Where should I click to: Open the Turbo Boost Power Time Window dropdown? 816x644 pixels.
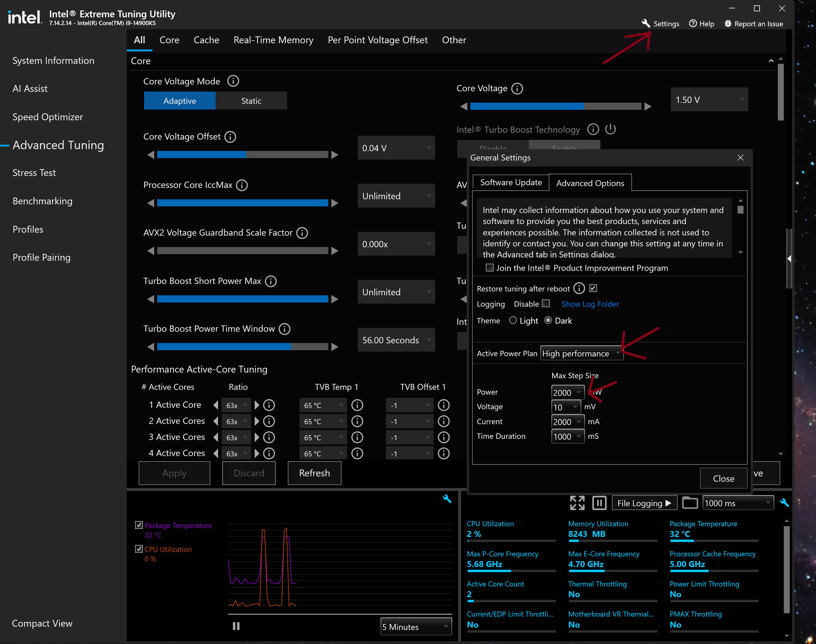(396, 340)
